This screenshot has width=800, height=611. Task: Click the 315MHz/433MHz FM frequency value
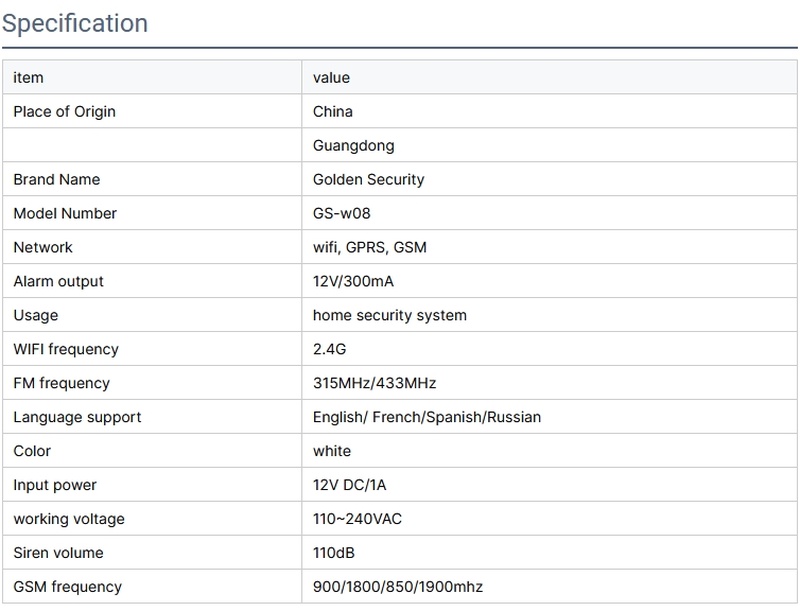point(375,384)
